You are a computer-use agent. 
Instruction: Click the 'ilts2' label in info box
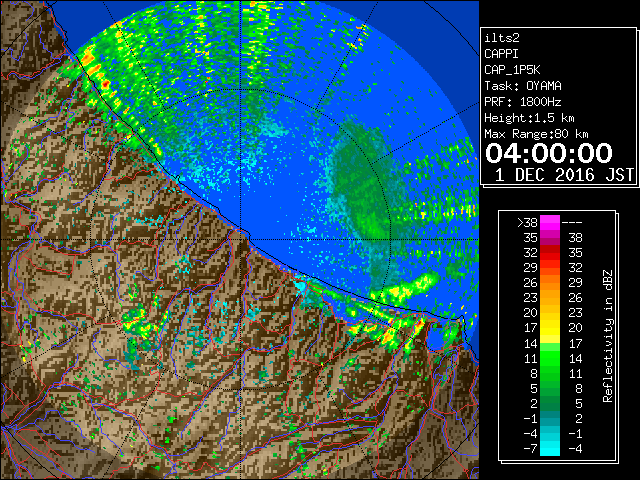[x=502, y=38]
